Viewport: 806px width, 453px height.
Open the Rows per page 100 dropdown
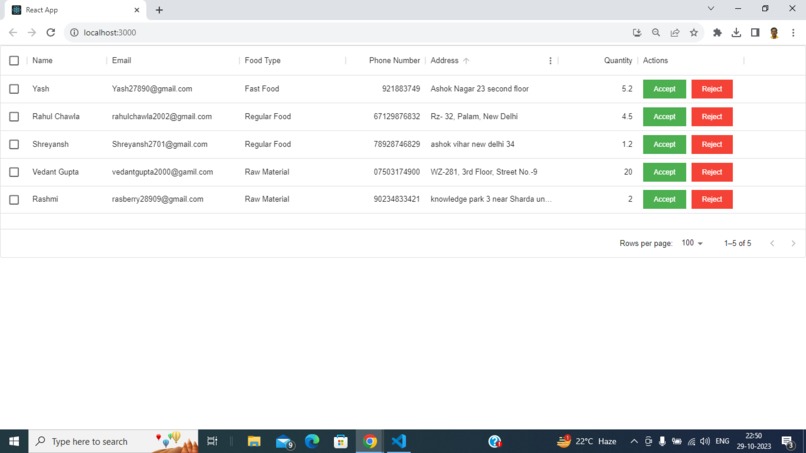(692, 243)
